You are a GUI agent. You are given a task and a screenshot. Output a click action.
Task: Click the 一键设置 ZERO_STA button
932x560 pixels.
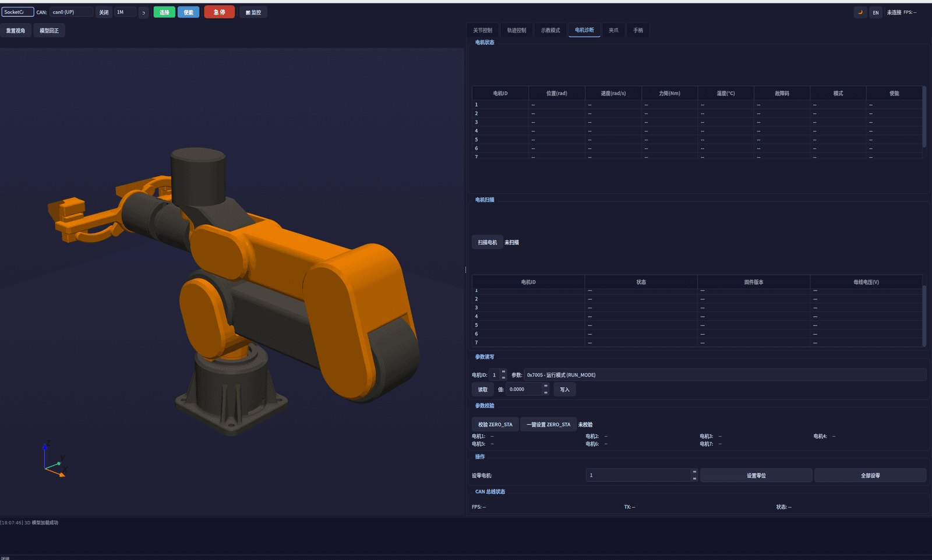tap(549, 424)
